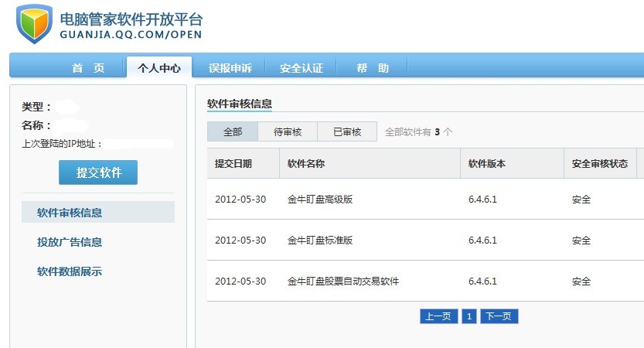Click version of 金牛盯盘股票自动交易软件 row
The height and width of the screenshot is (348, 644).
482,281
